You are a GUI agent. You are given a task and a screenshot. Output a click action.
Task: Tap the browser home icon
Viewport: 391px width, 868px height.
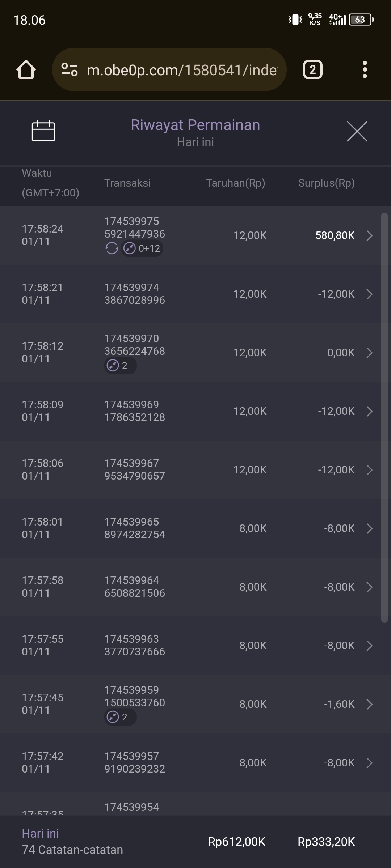point(26,69)
